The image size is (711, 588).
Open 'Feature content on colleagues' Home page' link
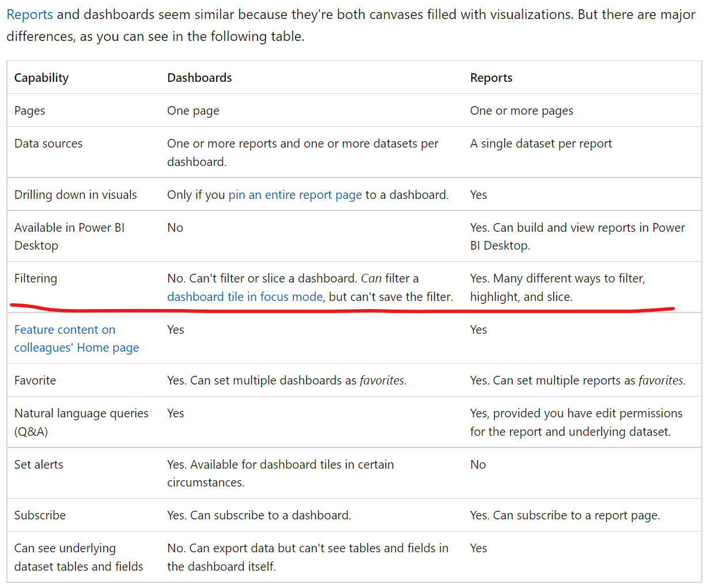pyautogui.click(x=77, y=338)
